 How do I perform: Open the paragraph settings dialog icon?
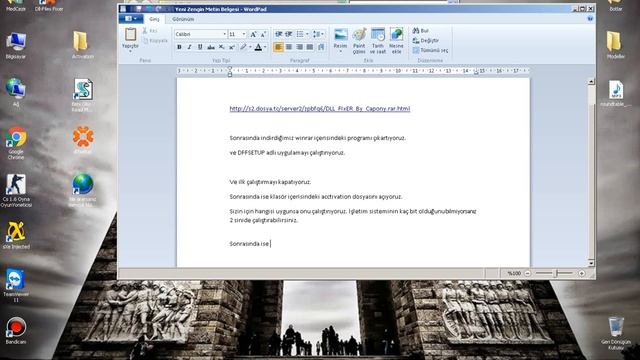pos(321,47)
